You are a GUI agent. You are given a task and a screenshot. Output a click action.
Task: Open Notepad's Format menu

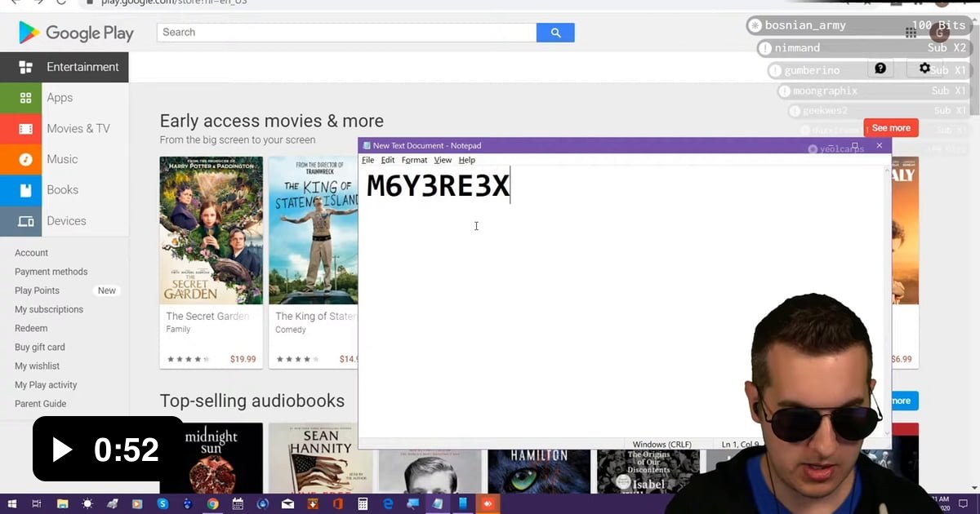point(414,160)
